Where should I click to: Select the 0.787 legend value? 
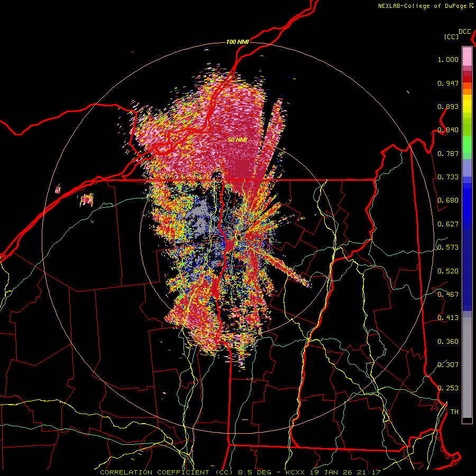coord(448,153)
